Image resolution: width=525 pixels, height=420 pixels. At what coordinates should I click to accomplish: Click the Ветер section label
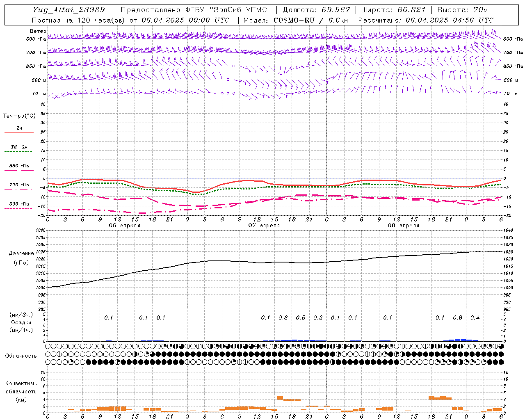click(38, 31)
